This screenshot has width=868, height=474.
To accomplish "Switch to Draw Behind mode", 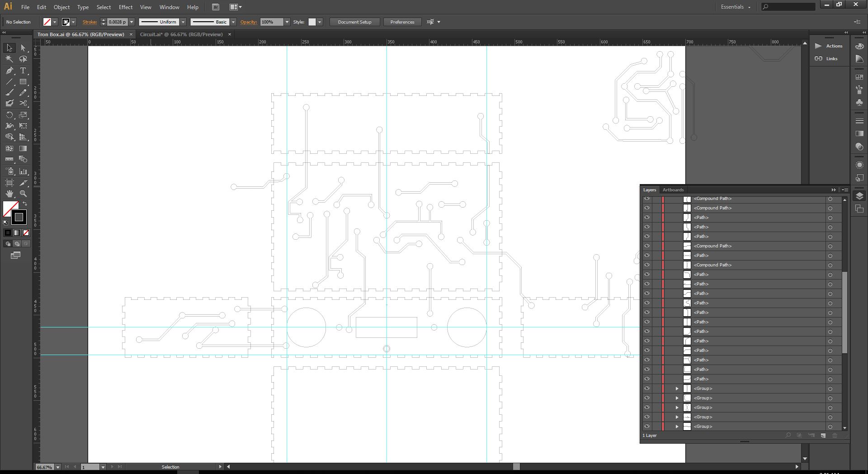I will [17, 244].
